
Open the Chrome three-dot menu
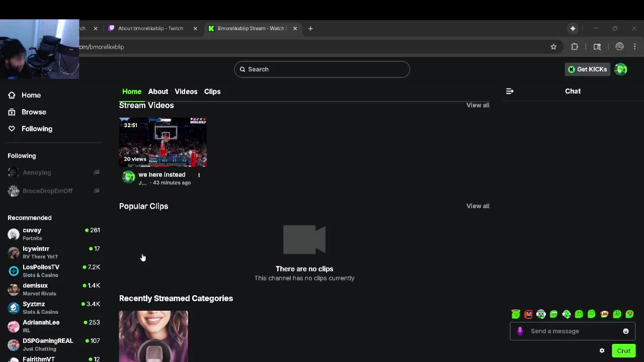click(x=635, y=47)
